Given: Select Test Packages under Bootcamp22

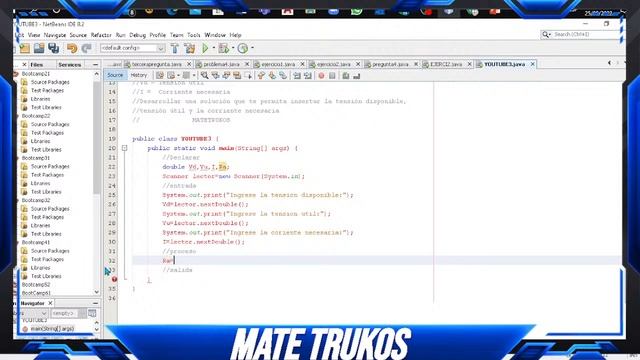Looking at the screenshot, I should [x=47, y=133].
